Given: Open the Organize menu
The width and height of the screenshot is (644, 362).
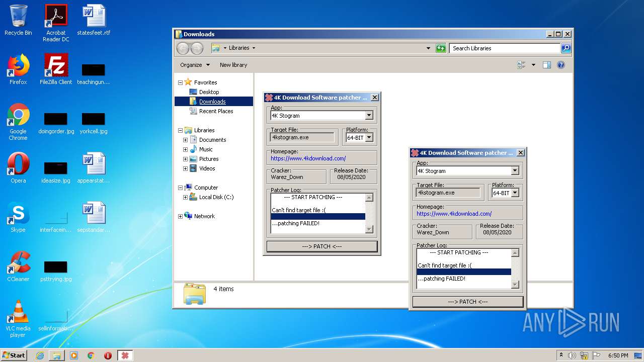Looking at the screenshot, I should [x=195, y=65].
